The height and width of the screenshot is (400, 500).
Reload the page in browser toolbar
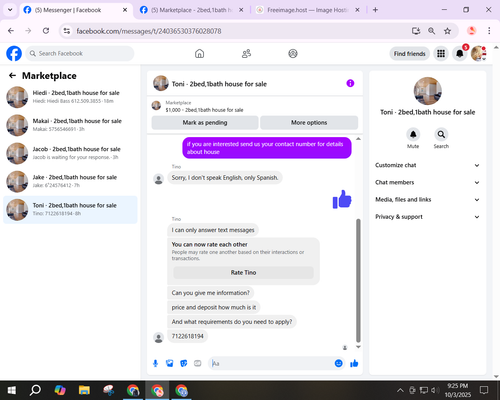click(x=46, y=31)
